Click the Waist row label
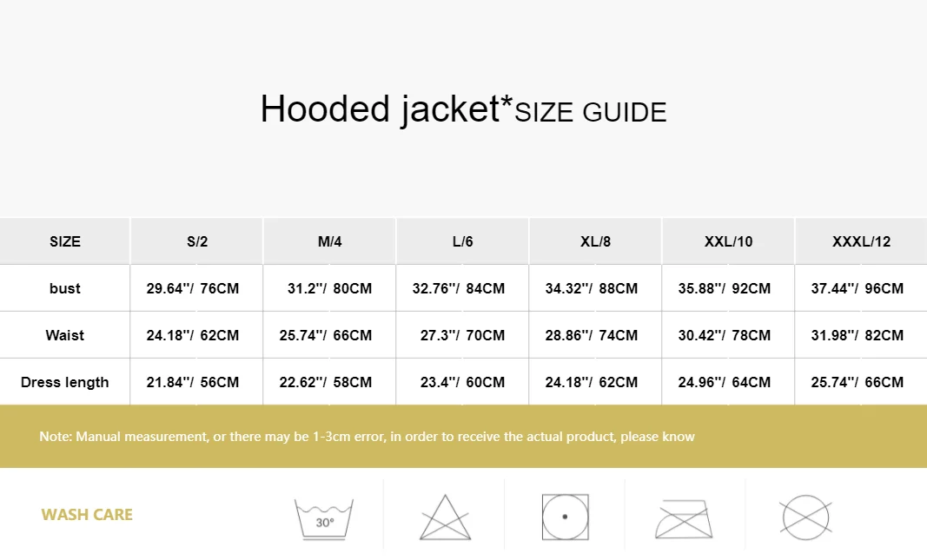The height and width of the screenshot is (560, 927). (65, 335)
